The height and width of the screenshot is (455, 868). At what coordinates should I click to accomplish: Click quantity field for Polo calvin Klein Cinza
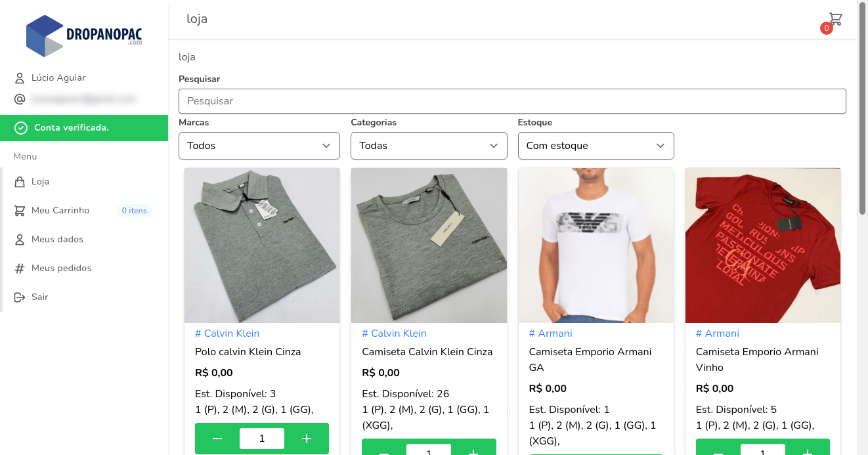coord(262,439)
